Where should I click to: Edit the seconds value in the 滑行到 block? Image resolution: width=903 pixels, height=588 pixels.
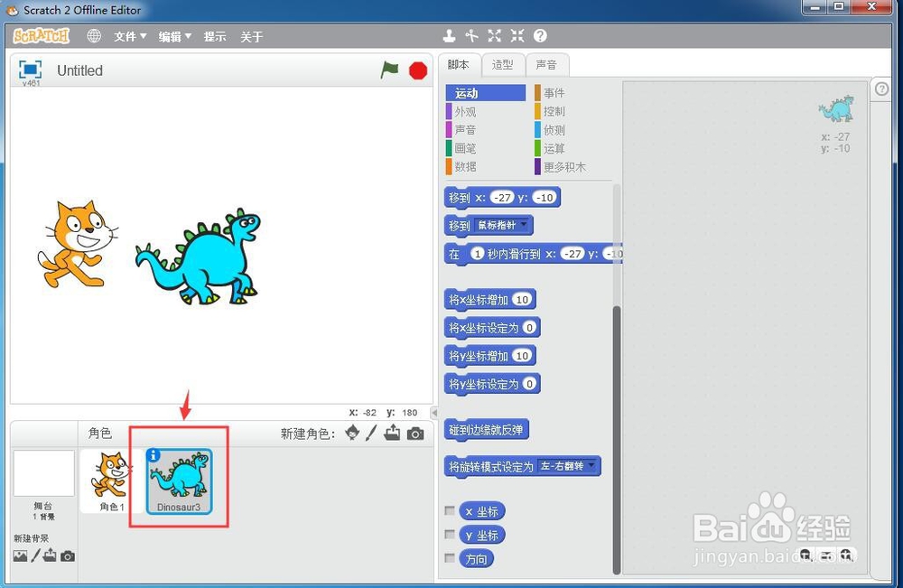478,254
